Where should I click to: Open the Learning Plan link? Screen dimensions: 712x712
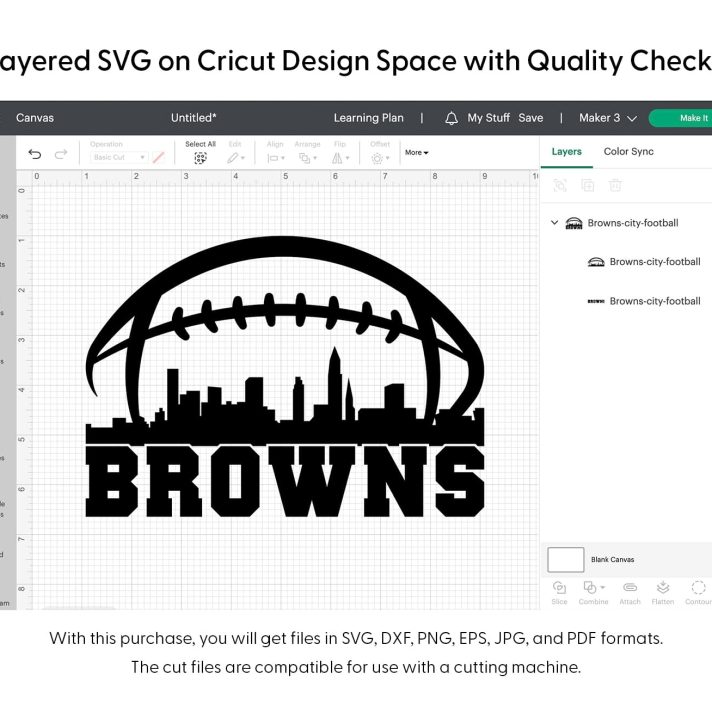point(368,118)
